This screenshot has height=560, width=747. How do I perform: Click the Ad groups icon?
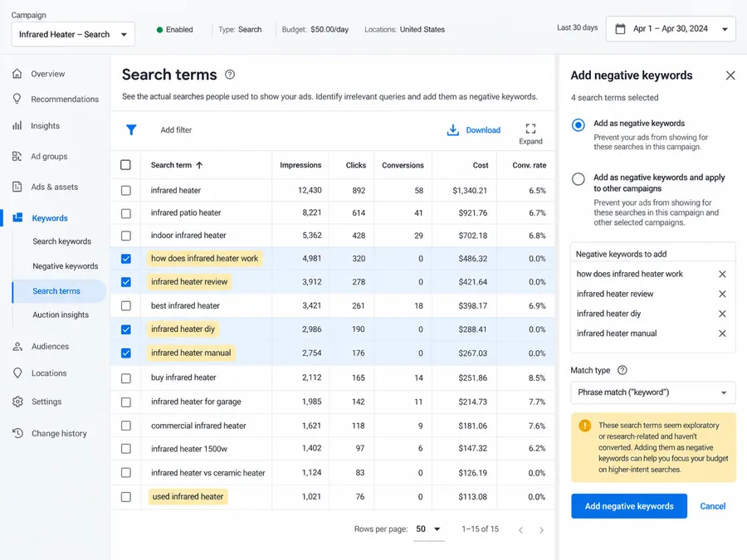(x=17, y=156)
